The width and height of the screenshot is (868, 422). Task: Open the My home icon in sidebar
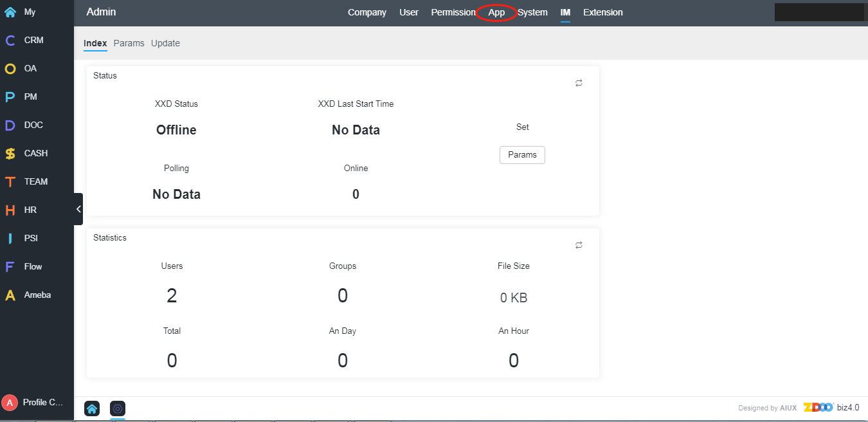point(10,12)
